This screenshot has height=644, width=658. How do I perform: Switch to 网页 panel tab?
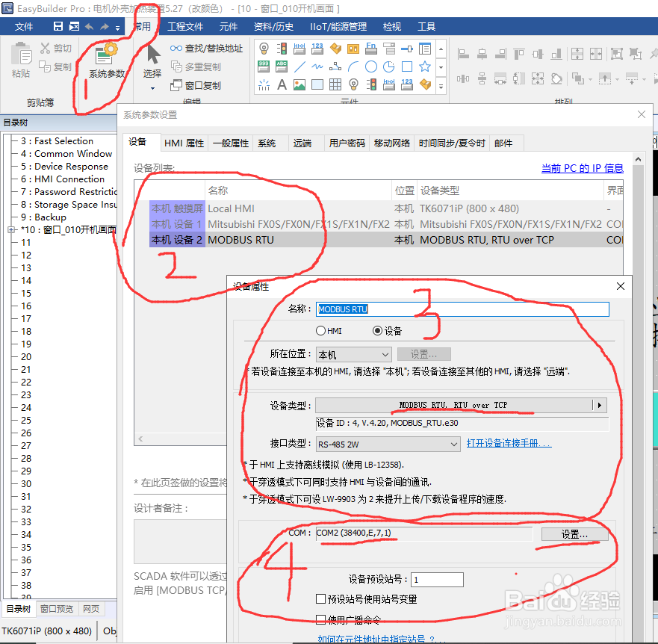click(91, 609)
